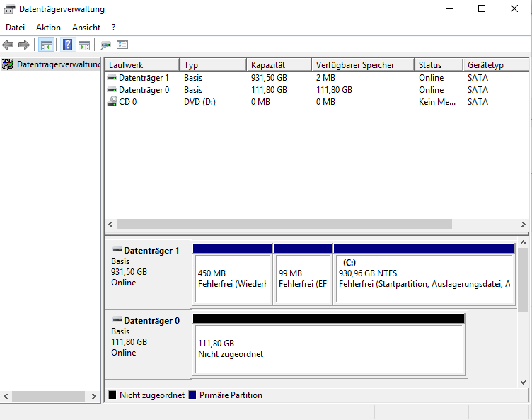Click the tree pane horizontal scrollbar thumb

tap(49, 396)
